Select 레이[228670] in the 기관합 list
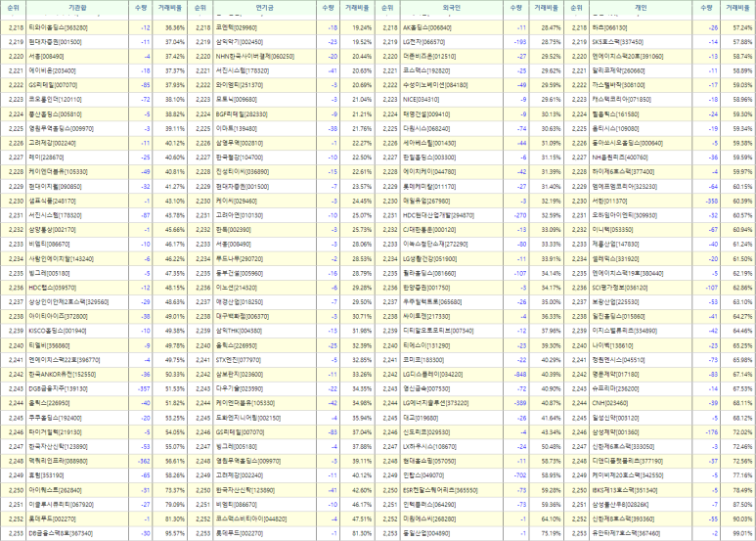 pyautogui.click(x=46, y=158)
